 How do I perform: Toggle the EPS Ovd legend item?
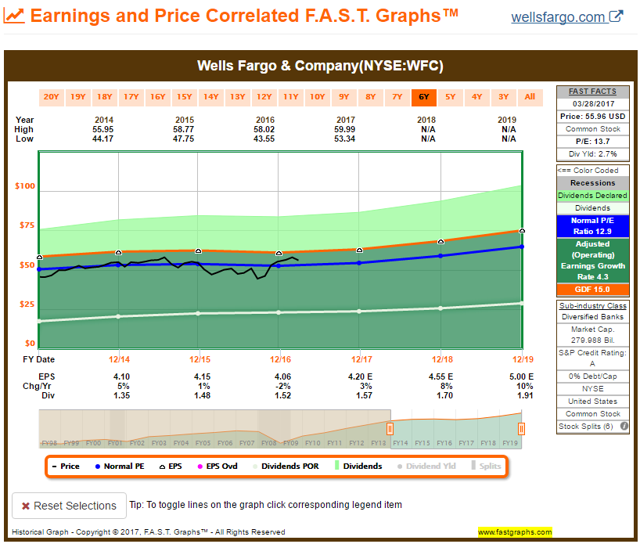[218, 466]
